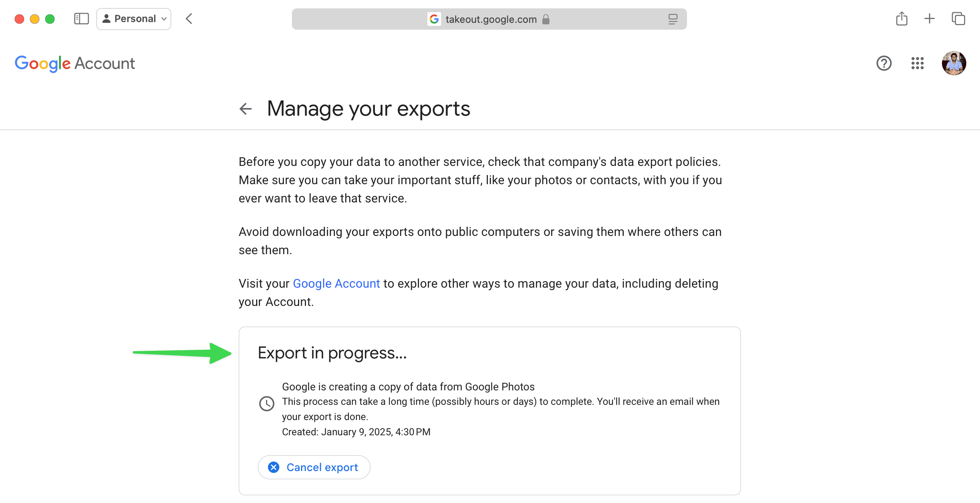Click the Safari share/upload icon
The height and width of the screenshot is (503, 980).
pyautogui.click(x=901, y=18)
